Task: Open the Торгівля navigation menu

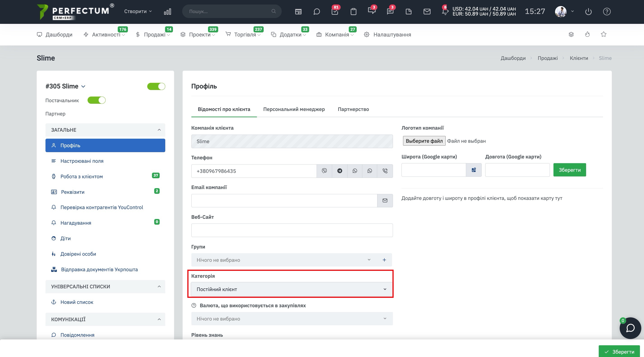Action: 243,34
